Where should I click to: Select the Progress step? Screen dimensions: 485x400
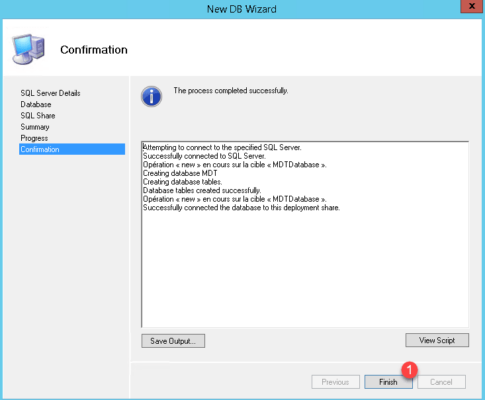[34, 138]
